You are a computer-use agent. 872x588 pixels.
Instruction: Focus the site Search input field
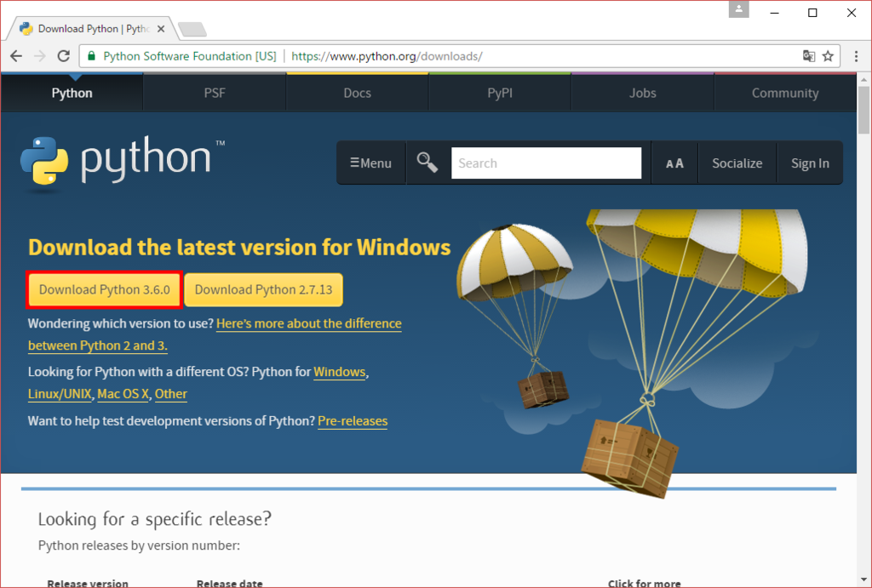point(546,163)
